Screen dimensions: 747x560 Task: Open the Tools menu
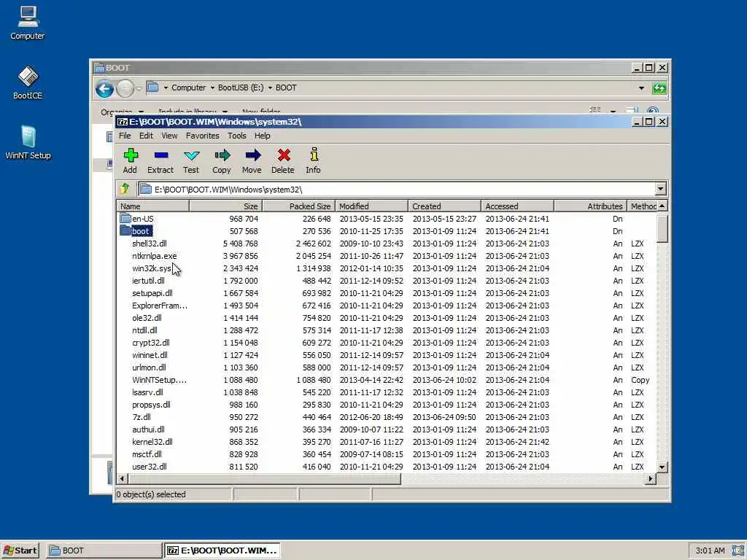click(x=237, y=136)
